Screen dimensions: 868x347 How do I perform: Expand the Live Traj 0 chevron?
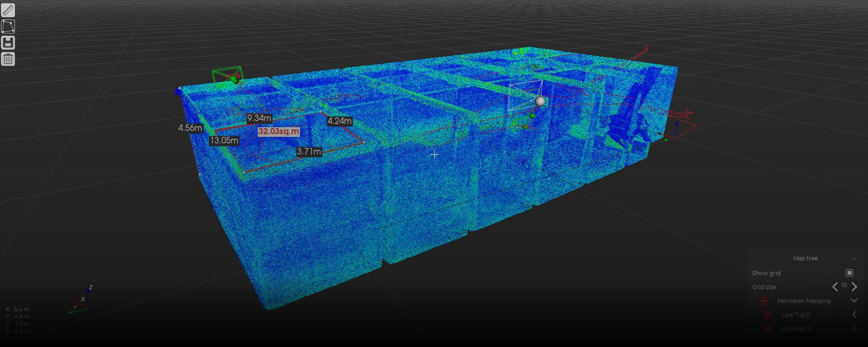tap(854, 314)
